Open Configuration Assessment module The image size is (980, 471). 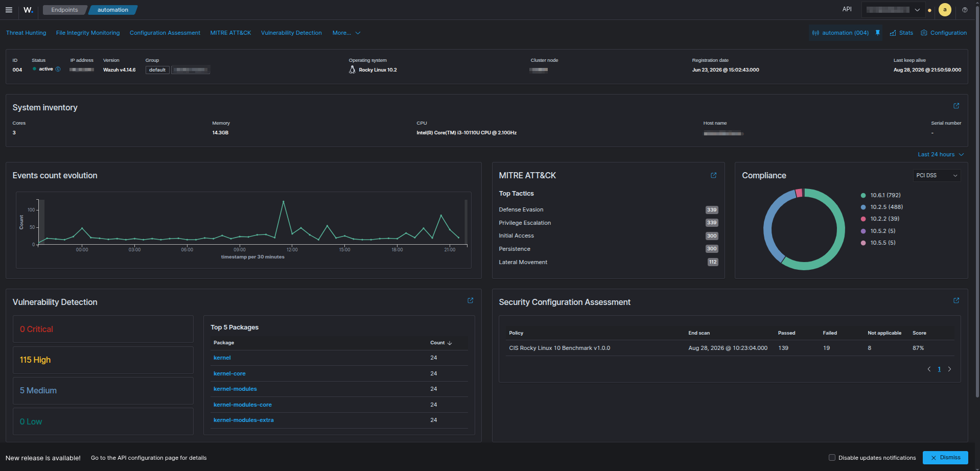click(165, 33)
